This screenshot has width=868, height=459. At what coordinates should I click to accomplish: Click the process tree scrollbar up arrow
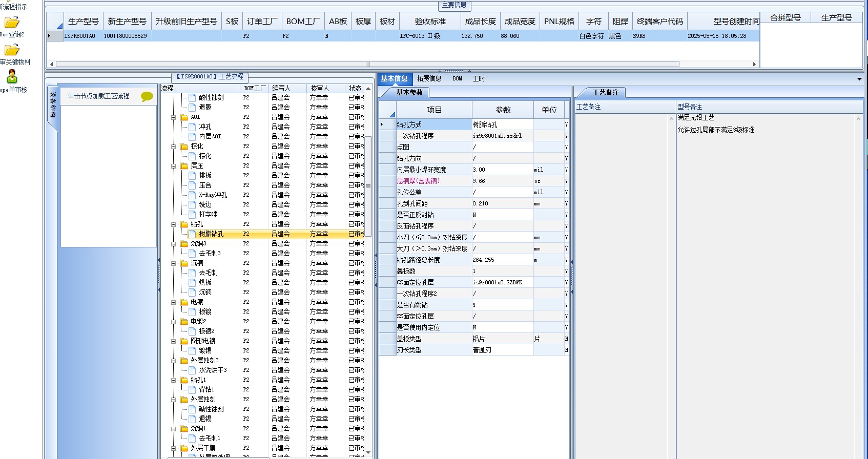tap(368, 89)
